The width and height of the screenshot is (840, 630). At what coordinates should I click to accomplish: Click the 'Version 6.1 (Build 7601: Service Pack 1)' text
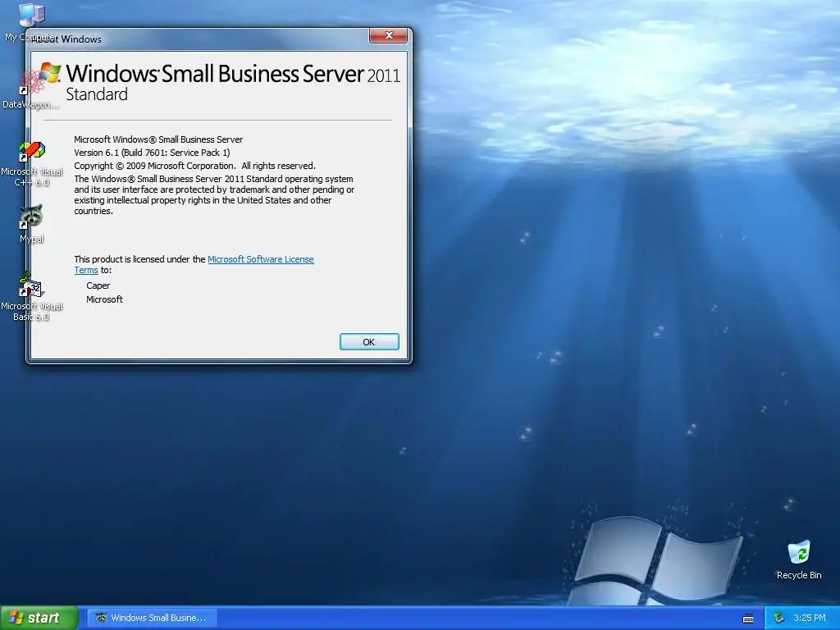tap(152, 153)
